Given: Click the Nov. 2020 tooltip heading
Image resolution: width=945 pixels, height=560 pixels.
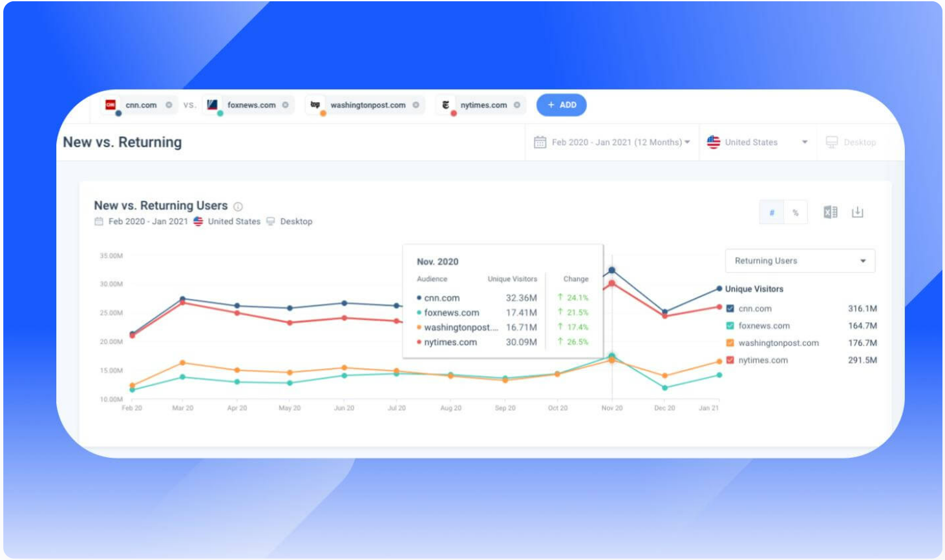Looking at the screenshot, I should click(438, 262).
